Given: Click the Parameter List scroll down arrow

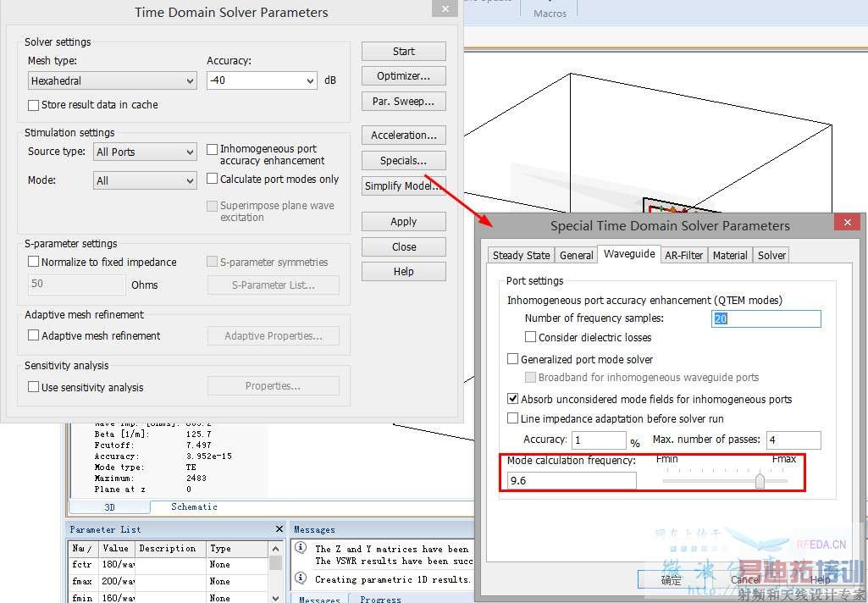Looking at the screenshot, I should (x=276, y=597).
